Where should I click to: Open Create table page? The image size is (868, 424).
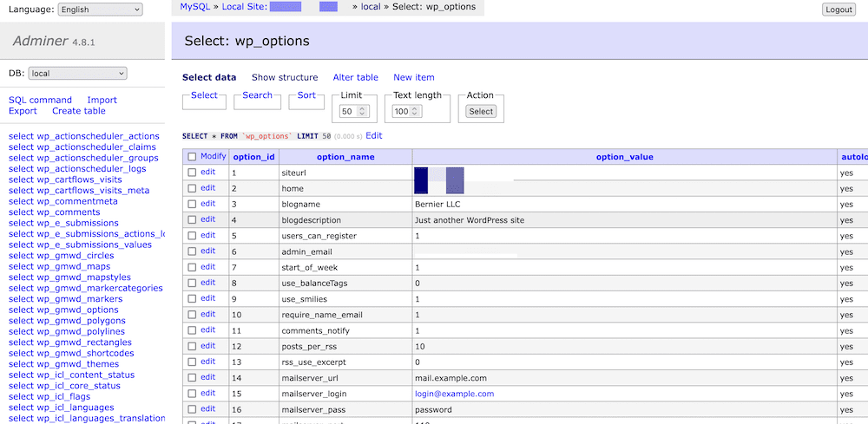click(79, 111)
